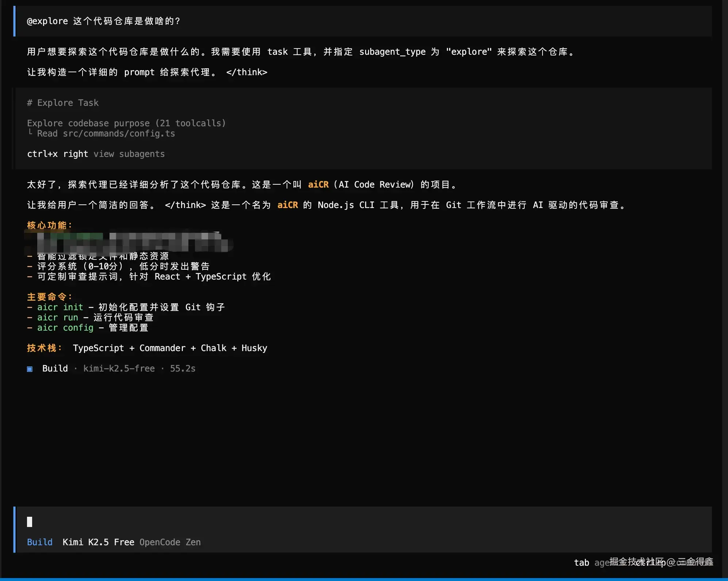The image size is (728, 581).
Task: Click the kimi-k2.5-free model tag
Action: point(119,369)
